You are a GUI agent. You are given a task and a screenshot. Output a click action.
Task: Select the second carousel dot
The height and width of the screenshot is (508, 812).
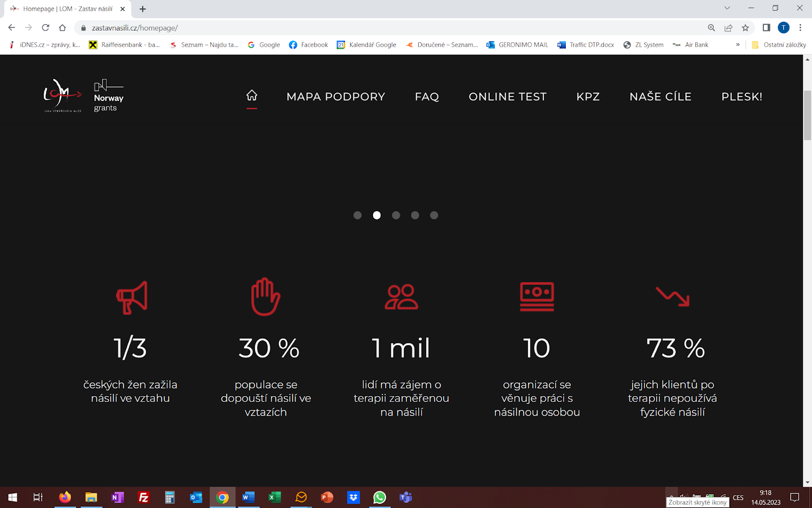(x=377, y=215)
